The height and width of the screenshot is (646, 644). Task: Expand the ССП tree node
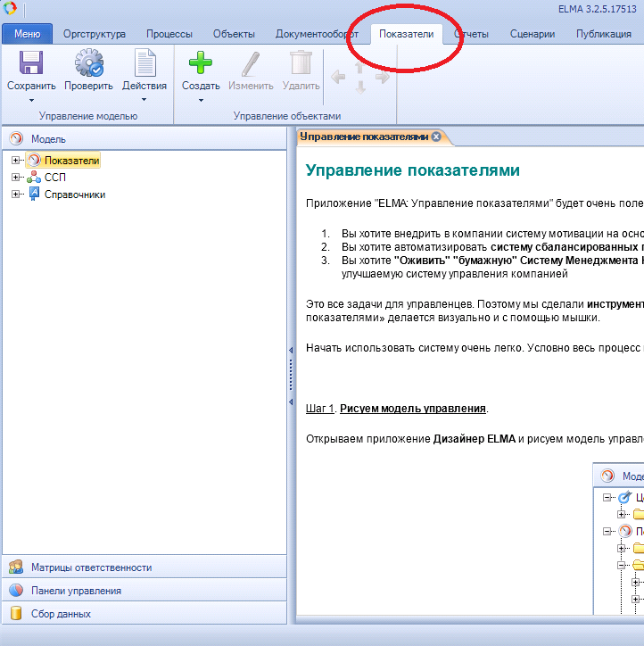(16, 178)
